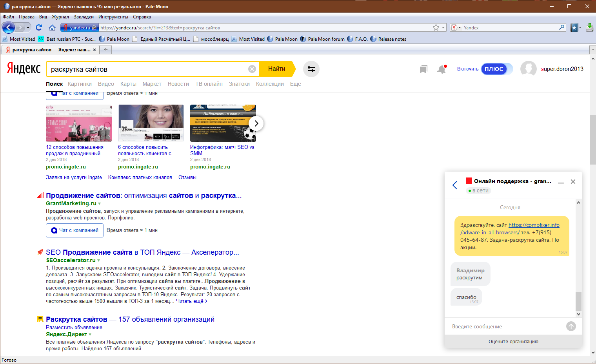This screenshot has height=364, width=596.
Task: Open the Вид menu
Action: [x=43, y=17]
